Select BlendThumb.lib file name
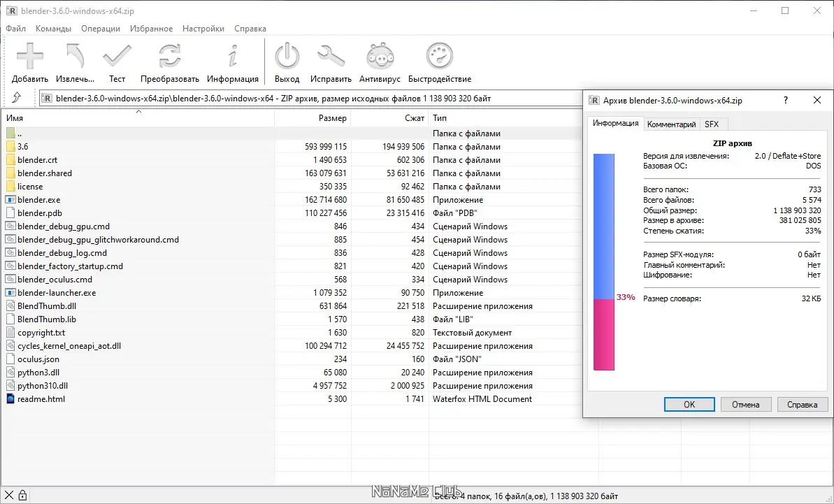The image size is (834, 504). [x=47, y=319]
